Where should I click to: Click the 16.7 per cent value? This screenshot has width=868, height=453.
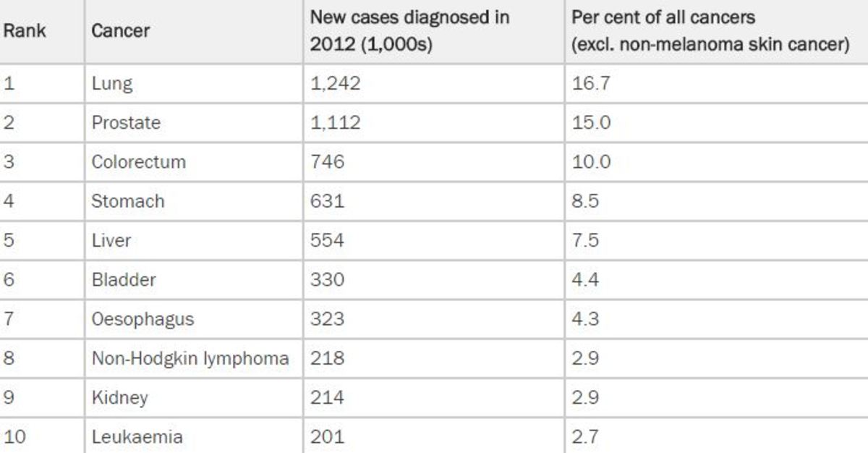coord(590,83)
